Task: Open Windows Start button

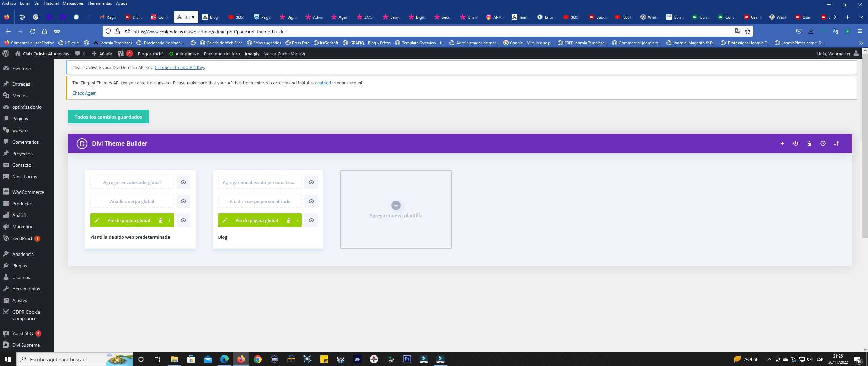Action: coord(8,359)
